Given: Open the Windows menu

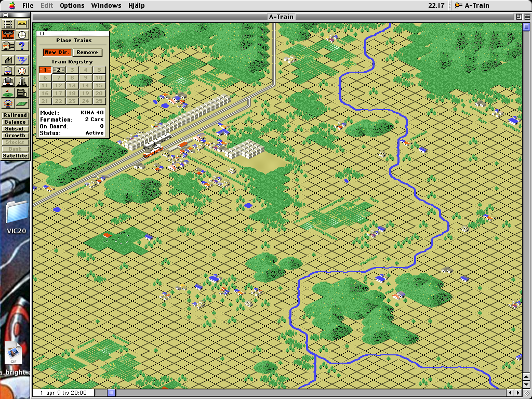Looking at the screenshot, I should tap(106, 6).
